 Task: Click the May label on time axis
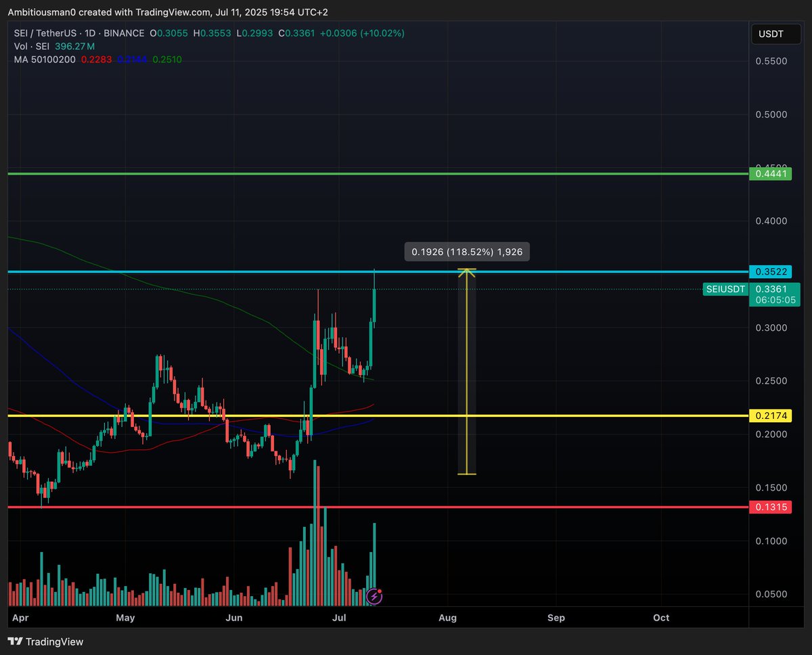[125, 618]
